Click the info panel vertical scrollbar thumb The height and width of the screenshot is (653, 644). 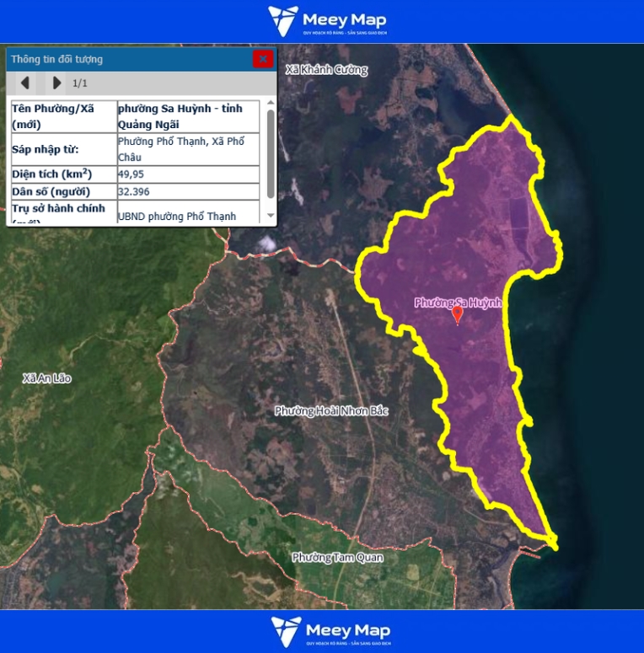[271, 152]
